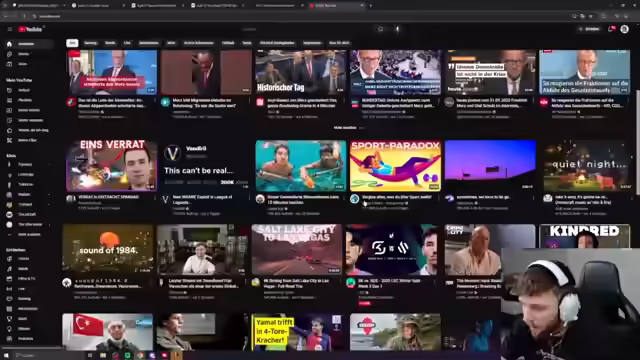
Task: Open the account avatar menu
Action: click(624, 29)
